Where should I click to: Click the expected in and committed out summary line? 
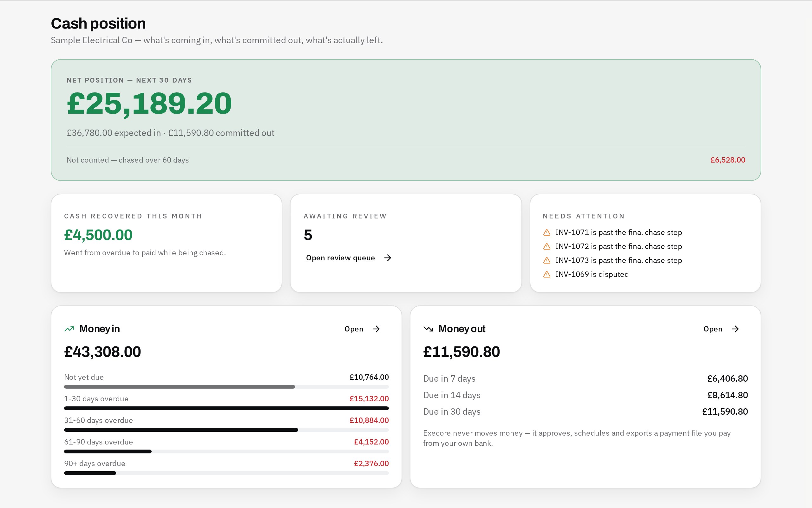(x=170, y=133)
